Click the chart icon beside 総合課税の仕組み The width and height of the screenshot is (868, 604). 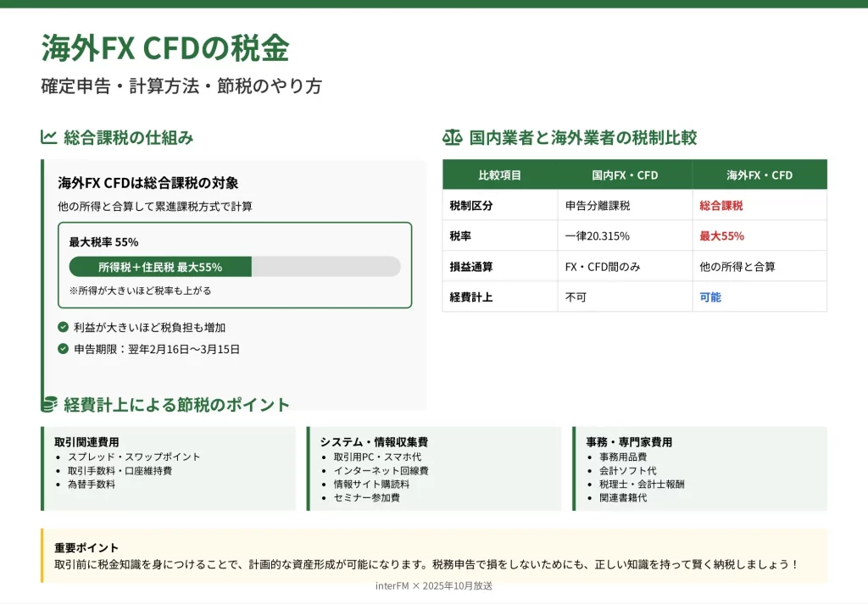[48, 137]
